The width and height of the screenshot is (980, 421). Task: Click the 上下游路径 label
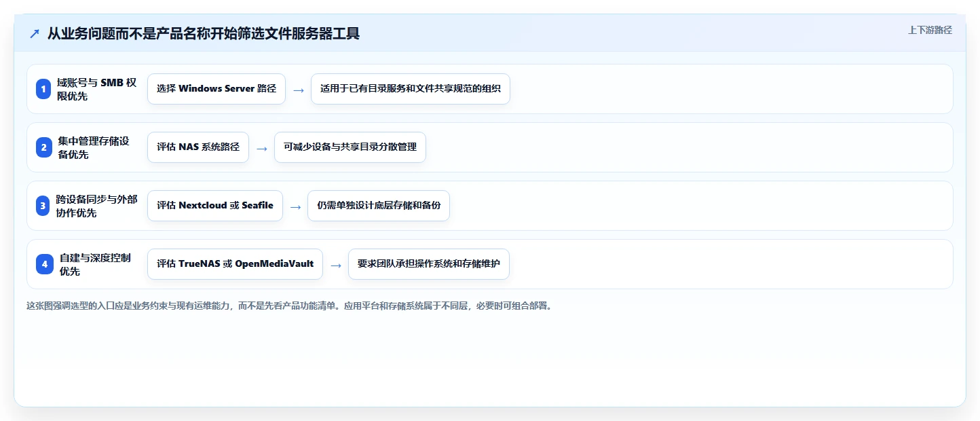[930, 30]
